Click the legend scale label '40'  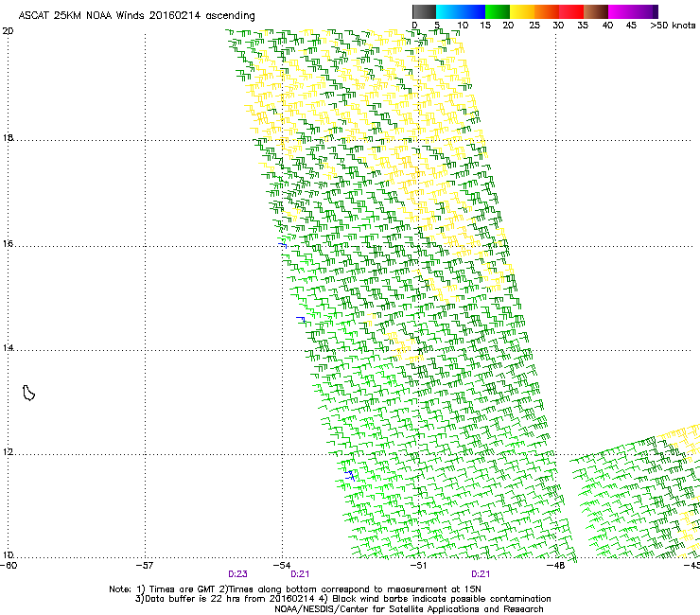(x=607, y=26)
